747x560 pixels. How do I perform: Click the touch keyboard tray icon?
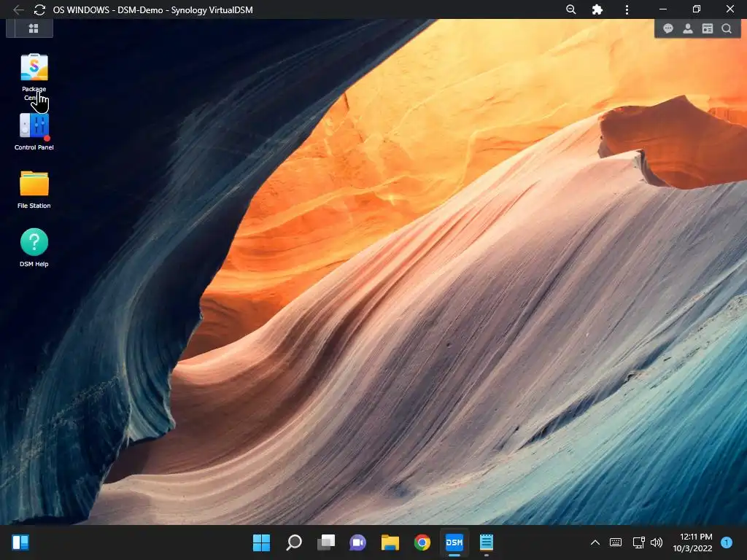point(616,542)
